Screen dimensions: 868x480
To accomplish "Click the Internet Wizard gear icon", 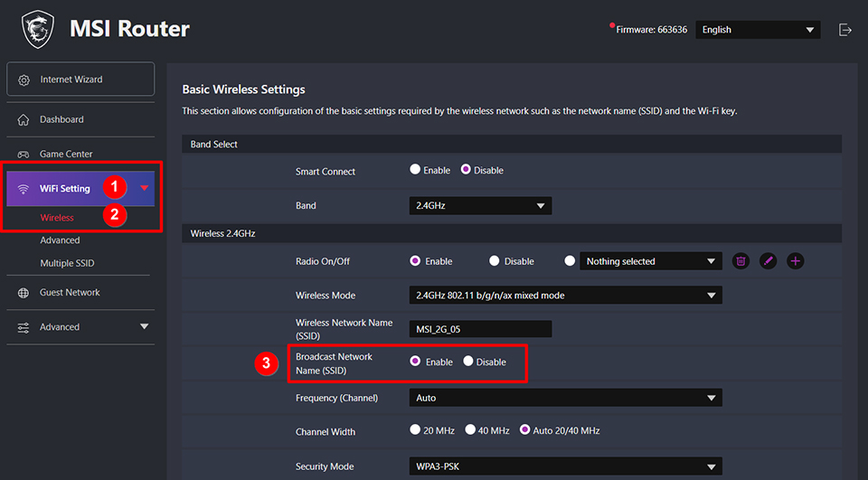I will [x=24, y=80].
